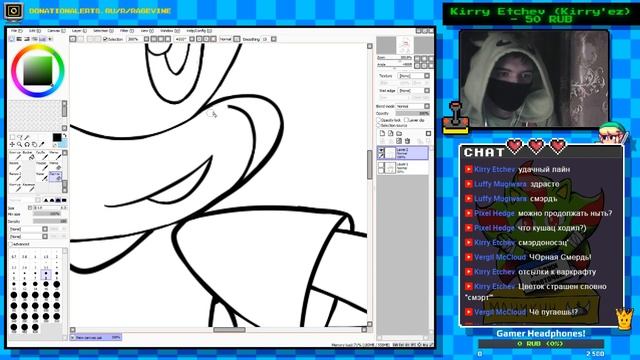Viewport: 640px width, 360px height.
Task: Open the Selection menu
Action: (x=103, y=31)
